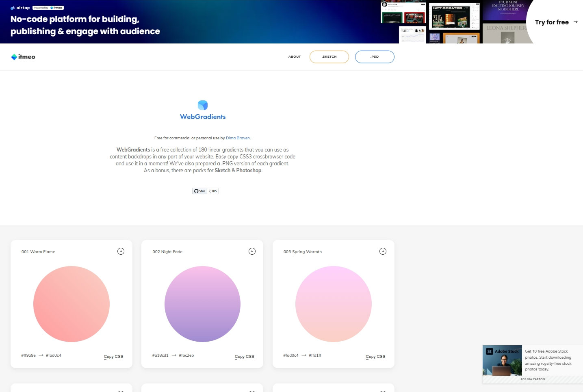Image resolution: width=583 pixels, height=392 pixels.
Task: Get the .PSD pack
Action: 375,57
